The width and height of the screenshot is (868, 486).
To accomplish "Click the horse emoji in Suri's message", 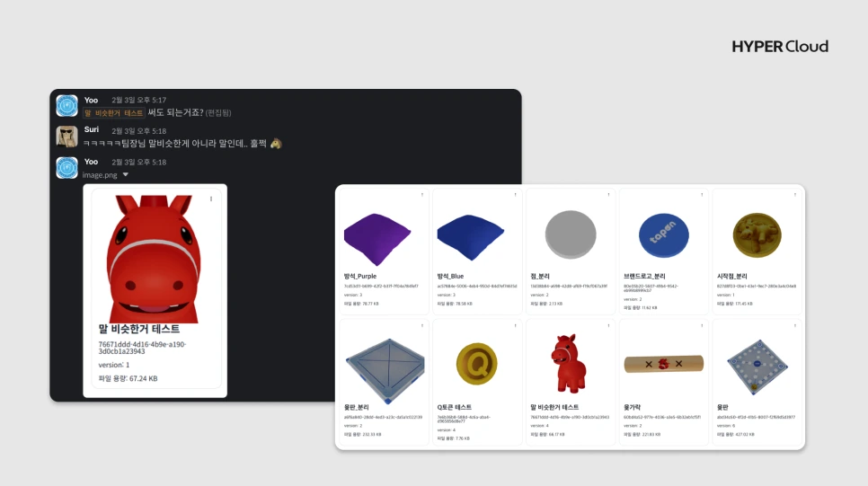I will pyautogui.click(x=276, y=144).
